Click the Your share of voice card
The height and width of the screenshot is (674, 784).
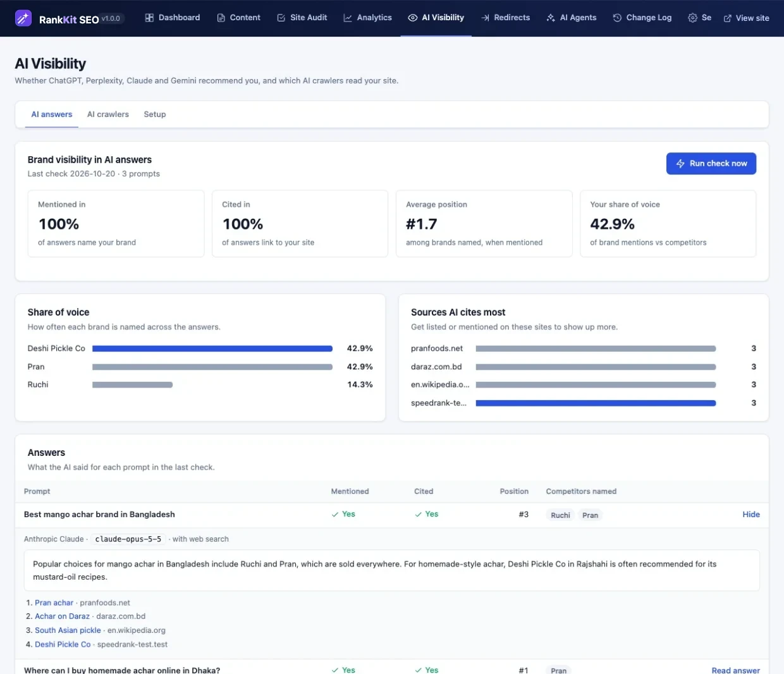[668, 224]
